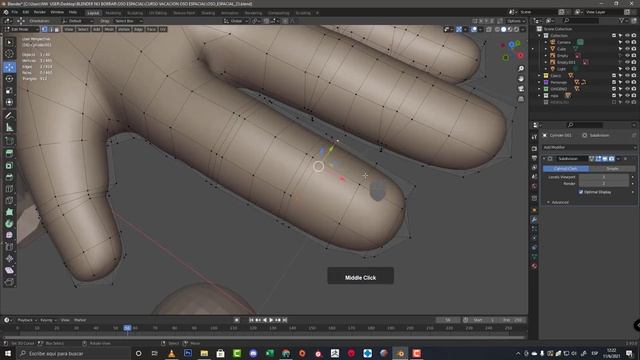Open the File menu

15,12
